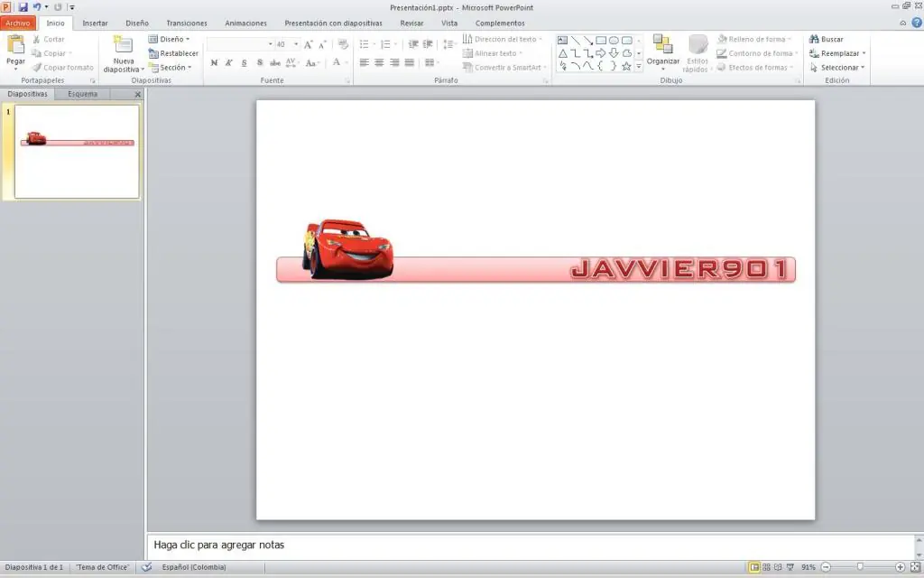The height and width of the screenshot is (578, 924).
Task: Add a slide with Nueva diapositiva icon
Action: click(x=123, y=45)
